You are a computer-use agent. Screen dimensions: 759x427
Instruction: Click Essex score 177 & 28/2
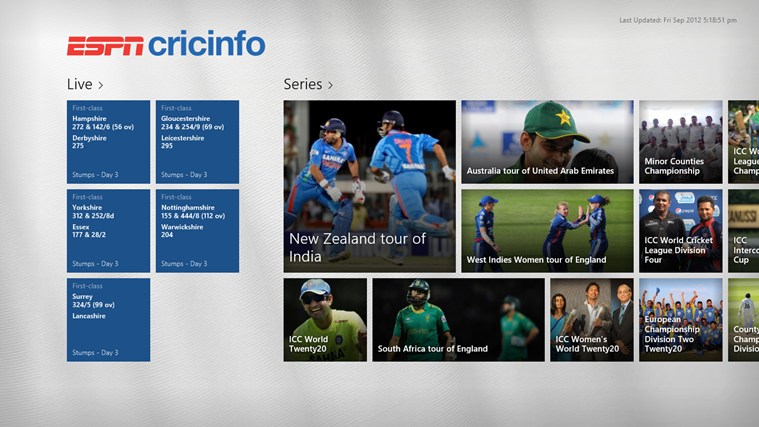[89, 235]
